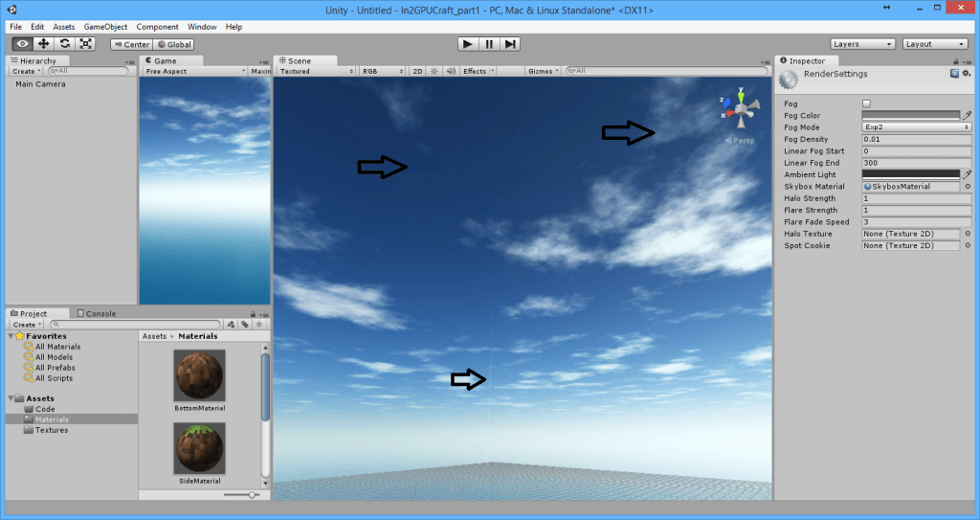Select the Rotate tool
Image resolution: width=980 pixels, height=520 pixels.
[x=64, y=44]
